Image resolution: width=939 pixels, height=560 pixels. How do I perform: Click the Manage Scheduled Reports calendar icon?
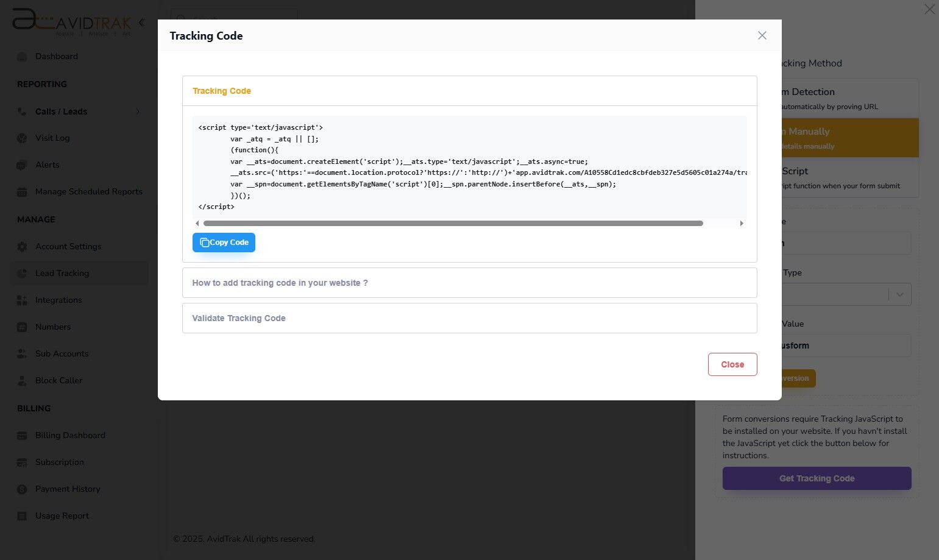[x=22, y=192]
